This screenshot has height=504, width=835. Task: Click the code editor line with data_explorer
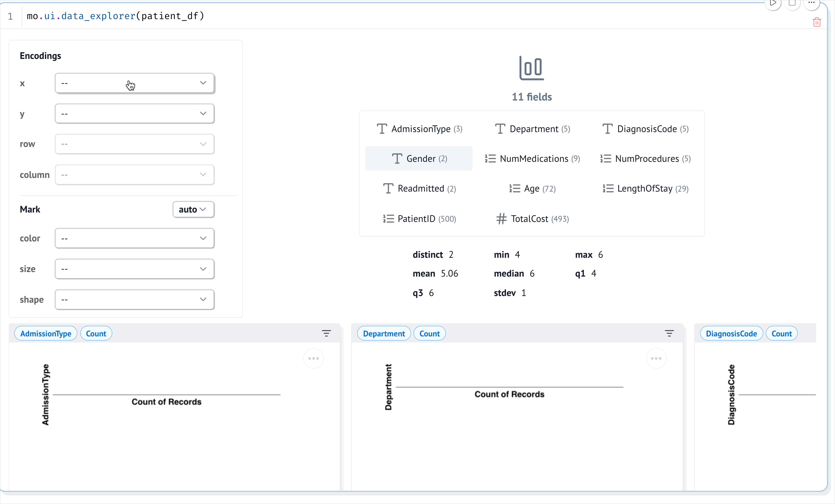pyautogui.click(x=115, y=16)
